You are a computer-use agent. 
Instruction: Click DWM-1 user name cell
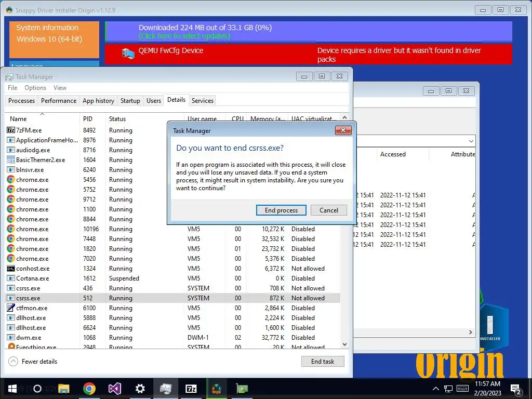point(198,338)
